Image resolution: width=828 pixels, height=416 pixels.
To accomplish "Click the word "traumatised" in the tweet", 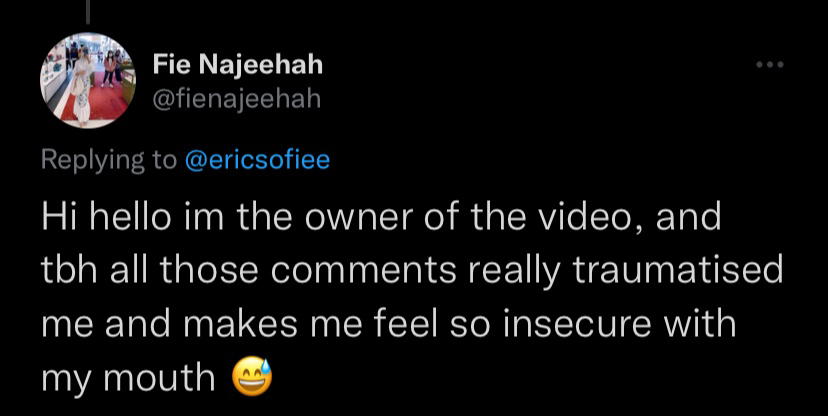I will [x=678, y=270].
